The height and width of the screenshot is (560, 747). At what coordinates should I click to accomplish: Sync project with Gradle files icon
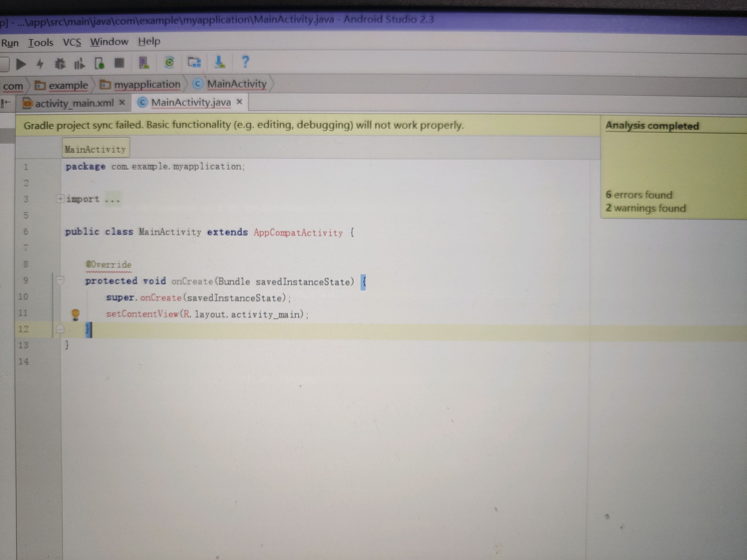click(x=169, y=63)
